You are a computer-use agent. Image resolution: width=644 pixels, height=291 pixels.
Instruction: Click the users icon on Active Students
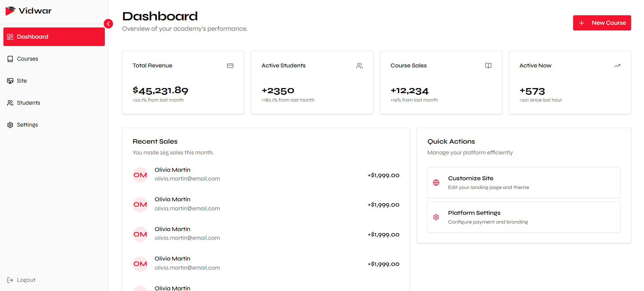359,66
